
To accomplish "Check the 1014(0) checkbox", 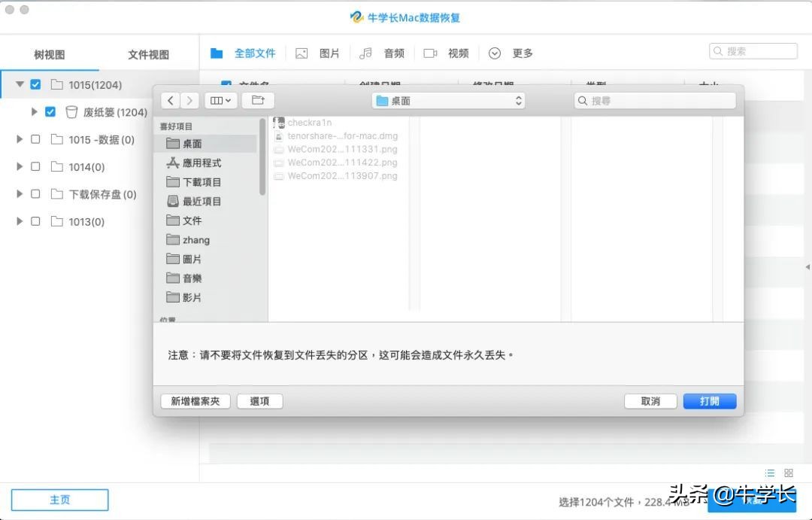I will pyautogui.click(x=35, y=166).
